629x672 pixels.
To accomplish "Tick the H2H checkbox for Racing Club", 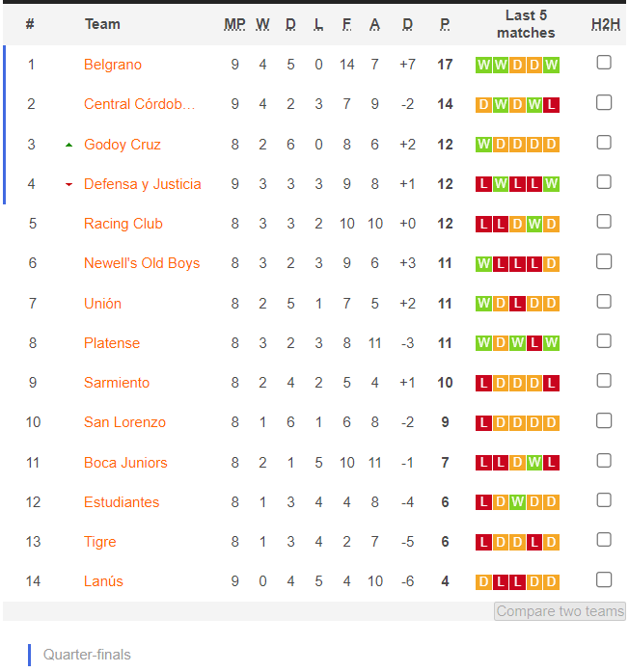I will click(604, 222).
